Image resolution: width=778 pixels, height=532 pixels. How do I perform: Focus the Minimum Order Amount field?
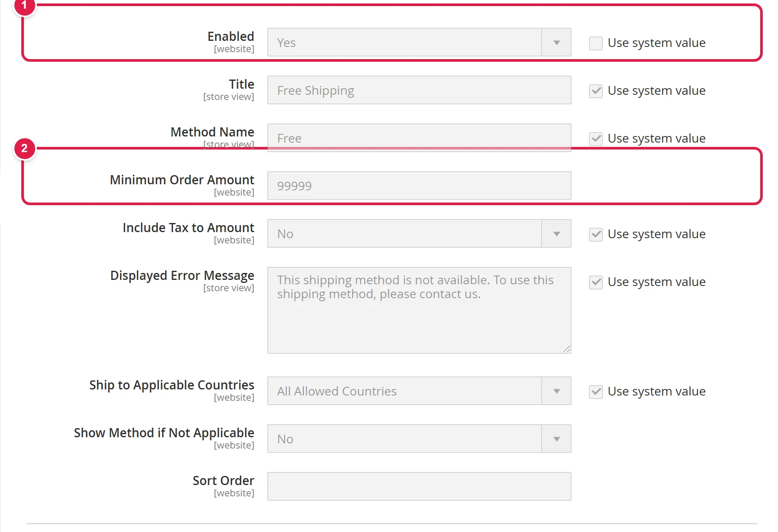click(x=419, y=186)
